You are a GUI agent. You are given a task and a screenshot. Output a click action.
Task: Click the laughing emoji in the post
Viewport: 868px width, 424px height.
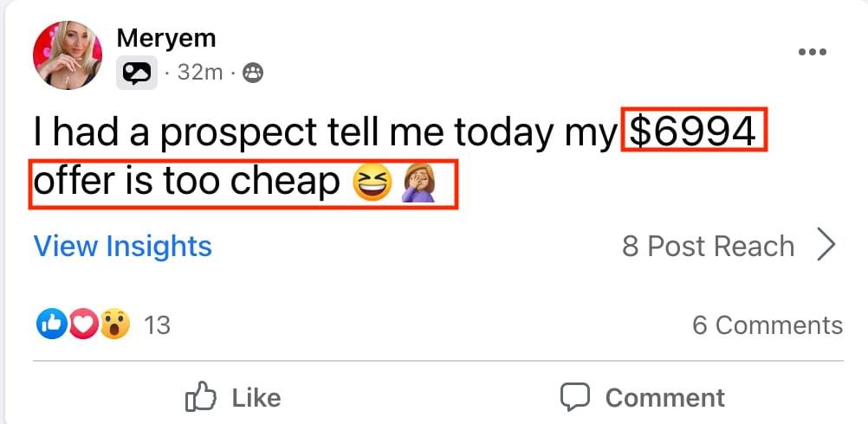(x=372, y=183)
